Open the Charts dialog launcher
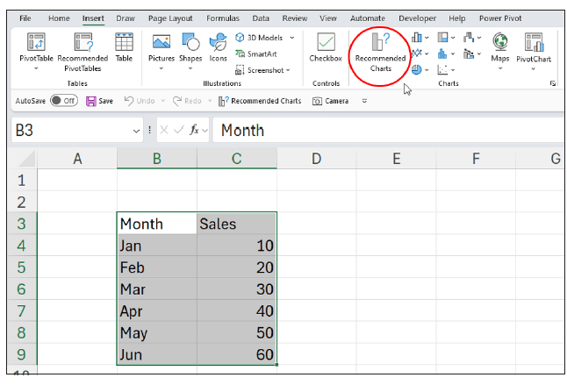 [553, 83]
